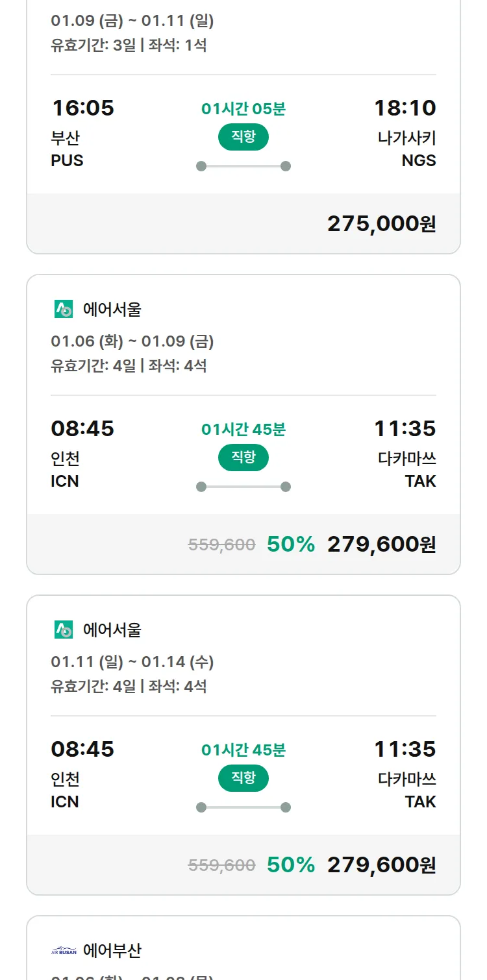This screenshot has height=980, width=487.
Task: Click route line on Busan–Nagasaki flight
Action: [243, 166]
